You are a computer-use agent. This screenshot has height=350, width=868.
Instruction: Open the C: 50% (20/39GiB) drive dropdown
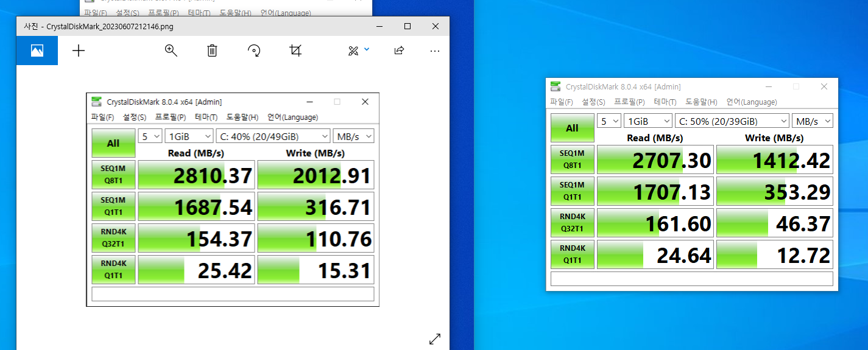(732, 121)
